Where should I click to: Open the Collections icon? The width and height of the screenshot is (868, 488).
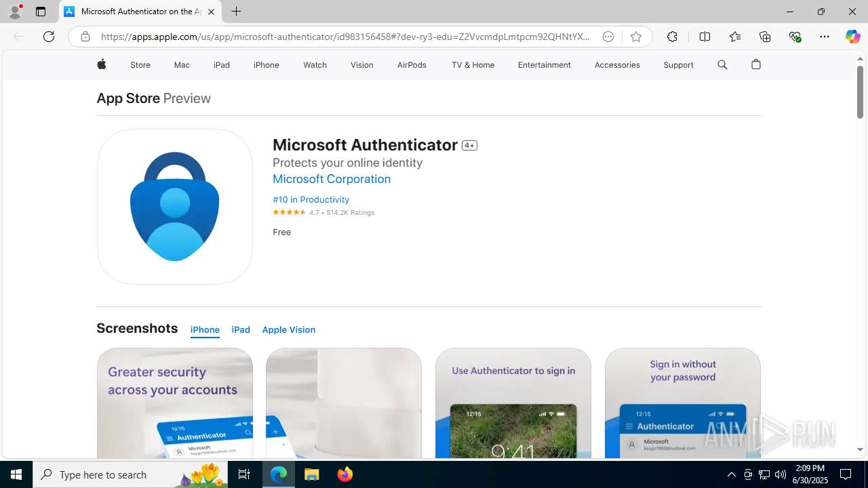pos(765,37)
